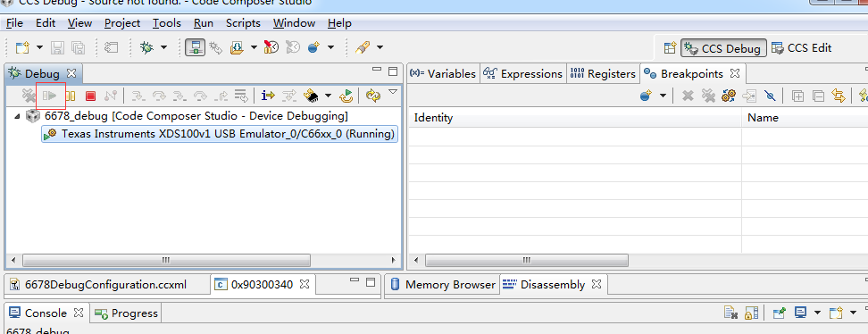
Task: Click the Load Program folder icon
Action: pos(237,47)
